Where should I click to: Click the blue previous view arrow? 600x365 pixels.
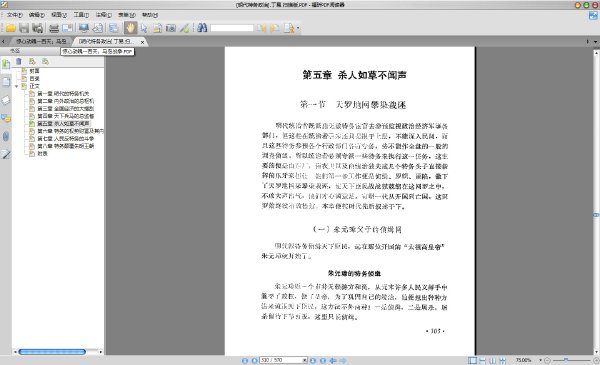(333, 360)
